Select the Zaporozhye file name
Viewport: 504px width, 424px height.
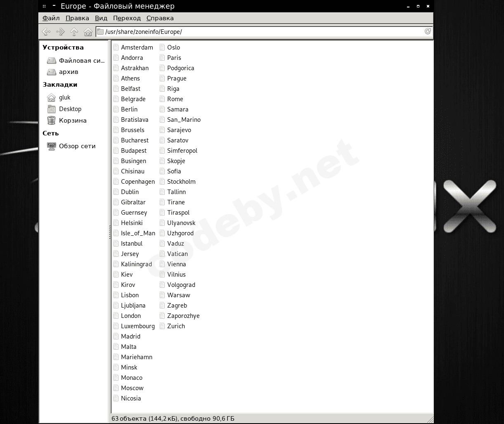point(184,316)
